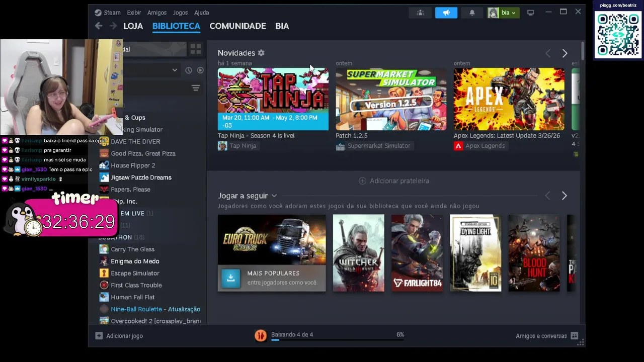Viewport: 644px width, 362px height.
Task: Open the friends group icon in header
Action: point(421,13)
